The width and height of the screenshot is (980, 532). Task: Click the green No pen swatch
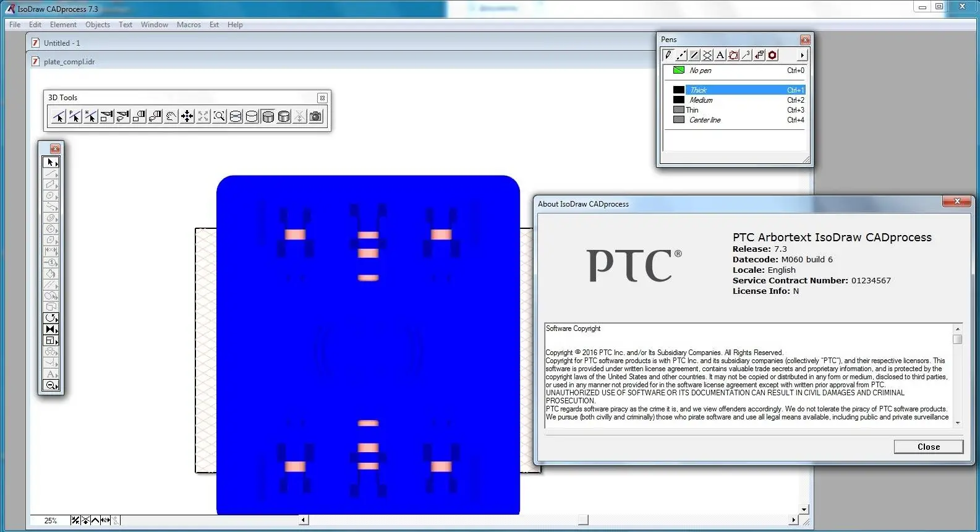(x=678, y=70)
